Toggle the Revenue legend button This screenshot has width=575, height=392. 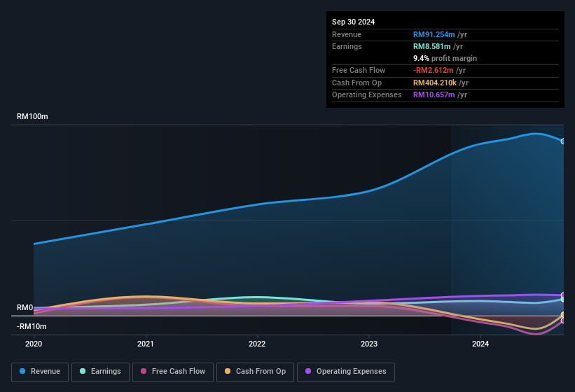point(40,372)
